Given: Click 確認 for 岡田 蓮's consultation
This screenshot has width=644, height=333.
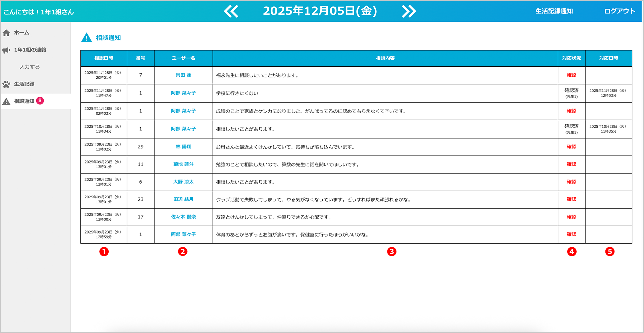Looking at the screenshot, I should [x=571, y=75].
